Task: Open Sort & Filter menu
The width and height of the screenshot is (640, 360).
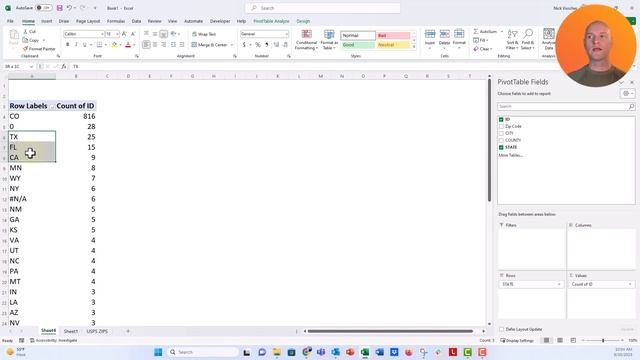Action: point(512,40)
